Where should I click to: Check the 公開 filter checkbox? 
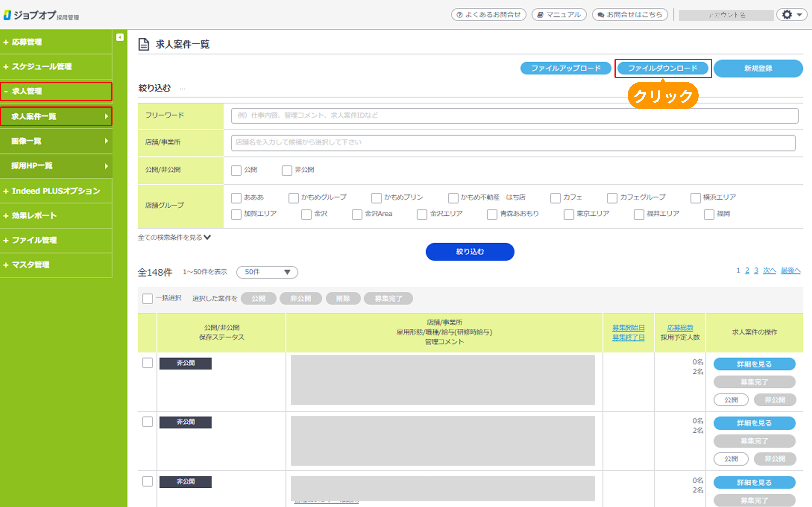point(236,170)
